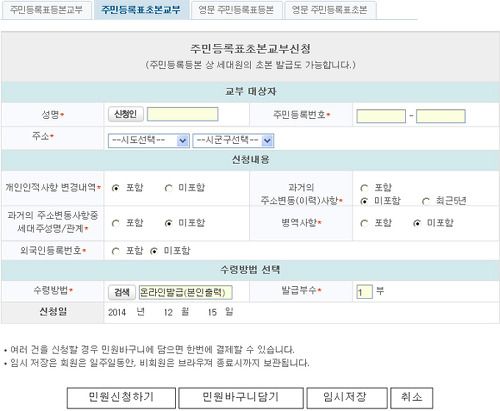This screenshot has height=411, width=500.
Task: Select 미포함 for 외국인등록번호
Action: coord(154,251)
